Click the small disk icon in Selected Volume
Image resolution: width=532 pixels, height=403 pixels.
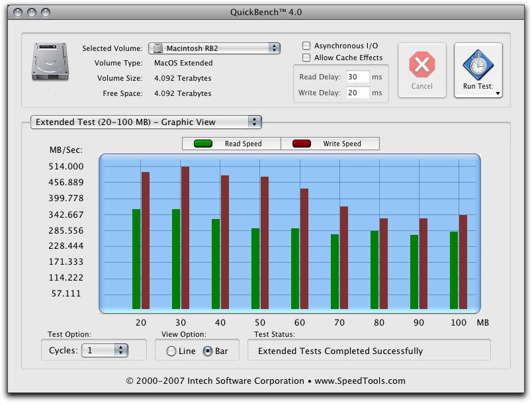157,48
